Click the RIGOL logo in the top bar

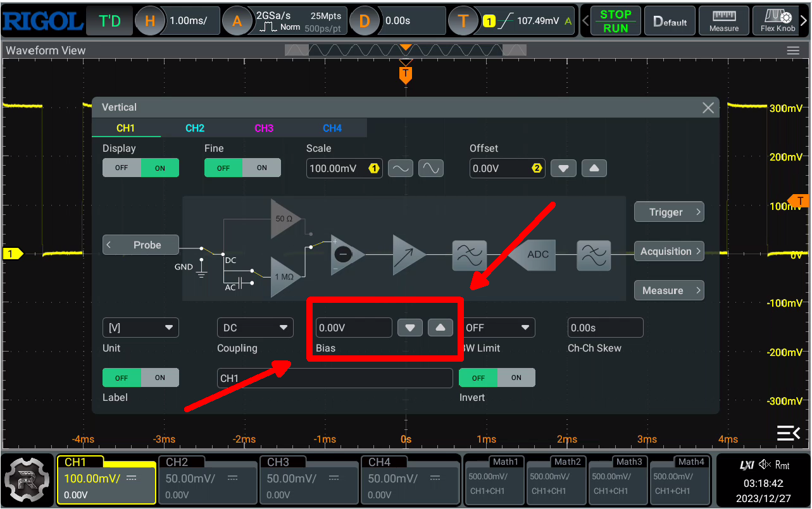click(x=42, y=21)
